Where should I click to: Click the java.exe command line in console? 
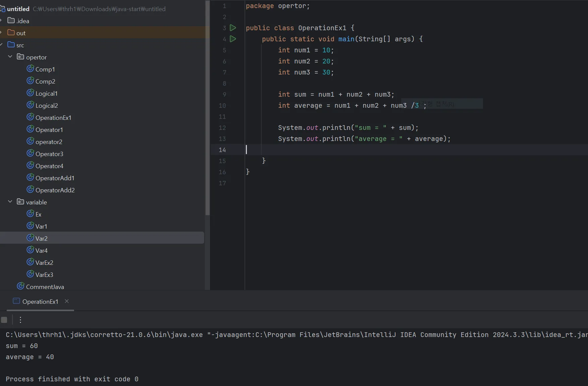click(x=297, y=335)
